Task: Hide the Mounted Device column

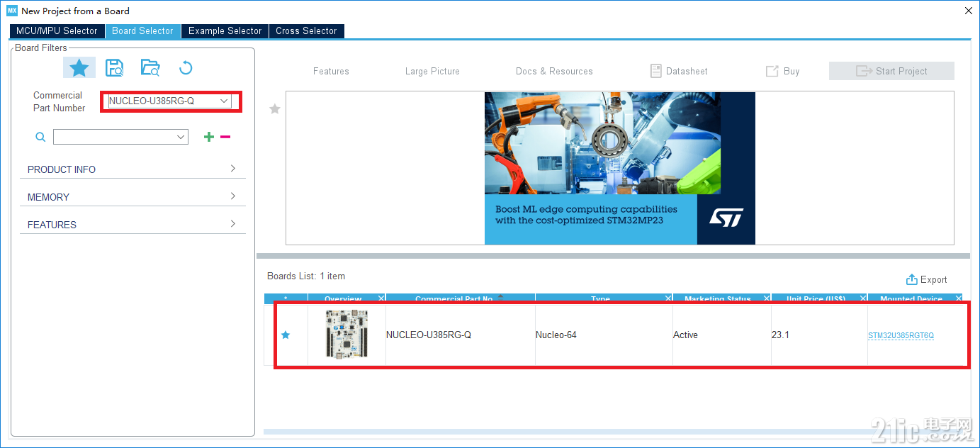Action: (959, 298)
